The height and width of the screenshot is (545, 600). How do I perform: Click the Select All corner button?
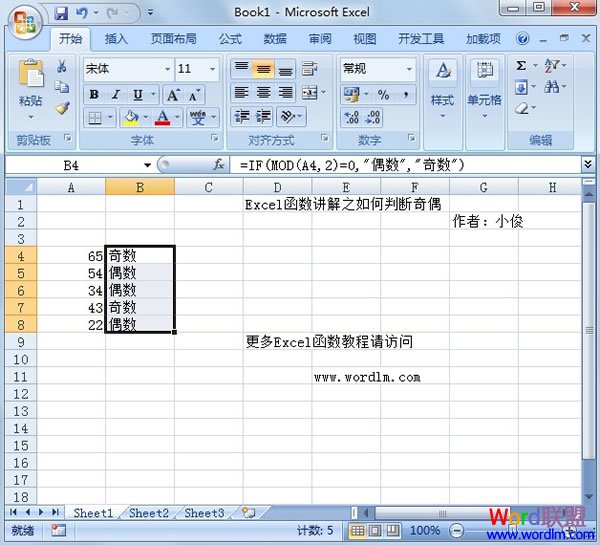coord(21,187)
